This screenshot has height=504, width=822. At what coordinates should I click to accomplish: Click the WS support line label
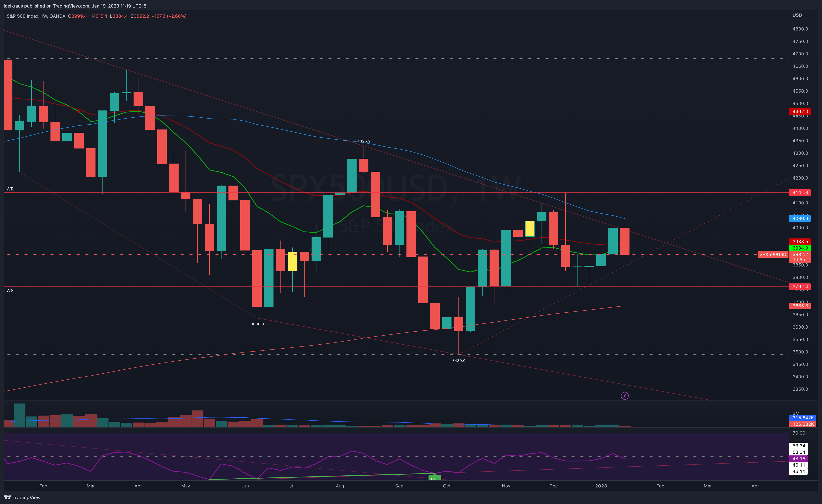[x=10, y=291]
